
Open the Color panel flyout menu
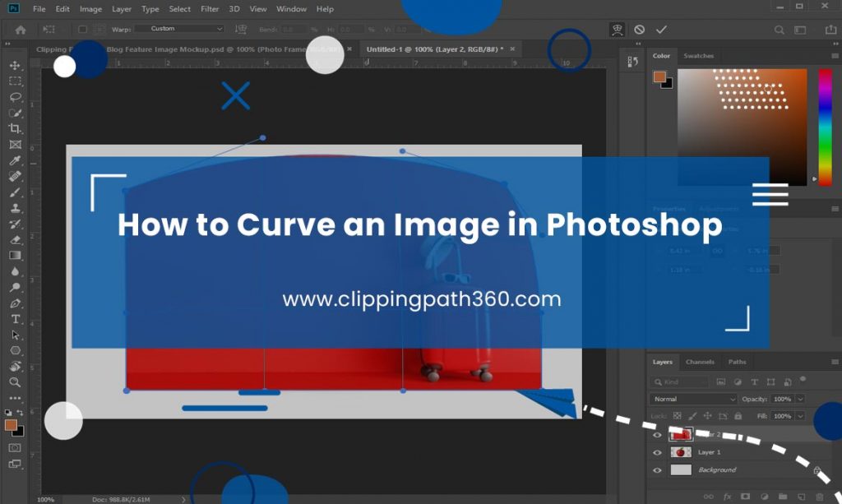coord(835,56)
